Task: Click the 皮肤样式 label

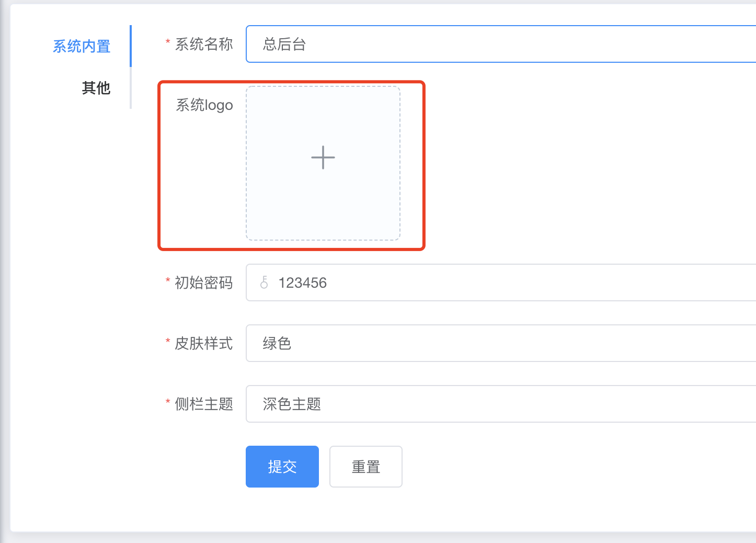Action: (204, 344)
